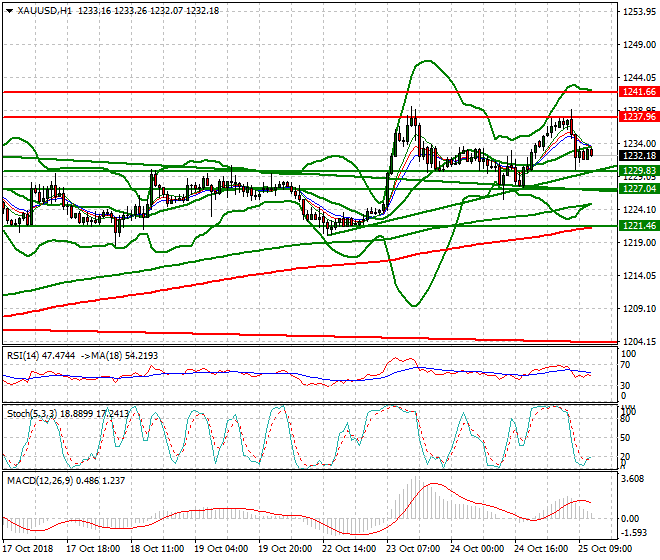Click the Stochastic scale level 50

tap(625, 438)
